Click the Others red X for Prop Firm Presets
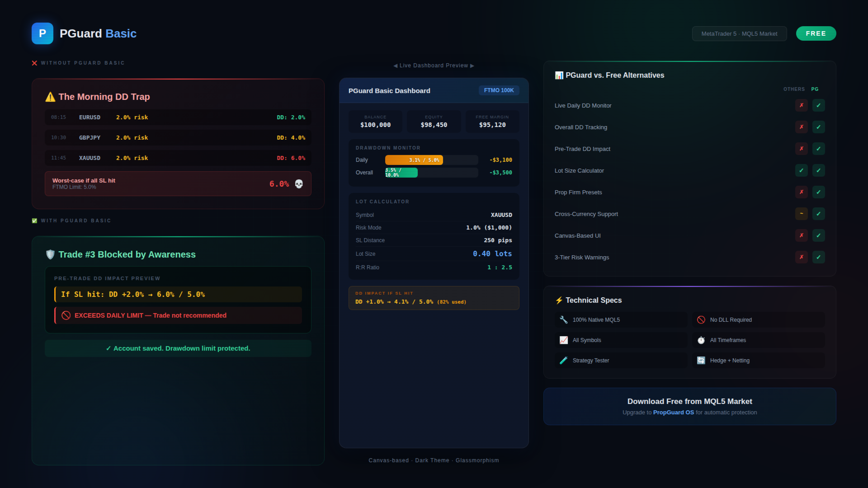Viewport: 868px width, 488px height. pos(801,192)
